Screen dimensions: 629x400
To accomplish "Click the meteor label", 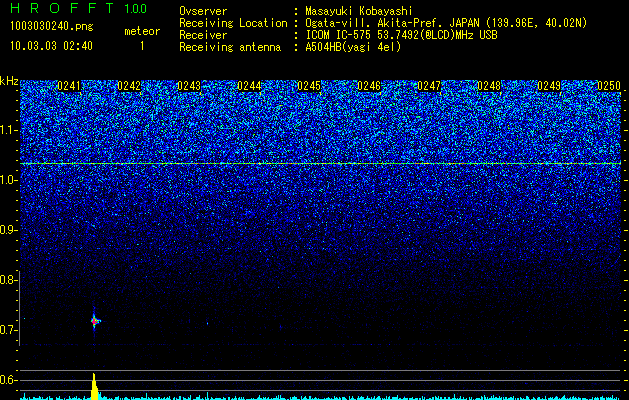I will pos(142,31).
